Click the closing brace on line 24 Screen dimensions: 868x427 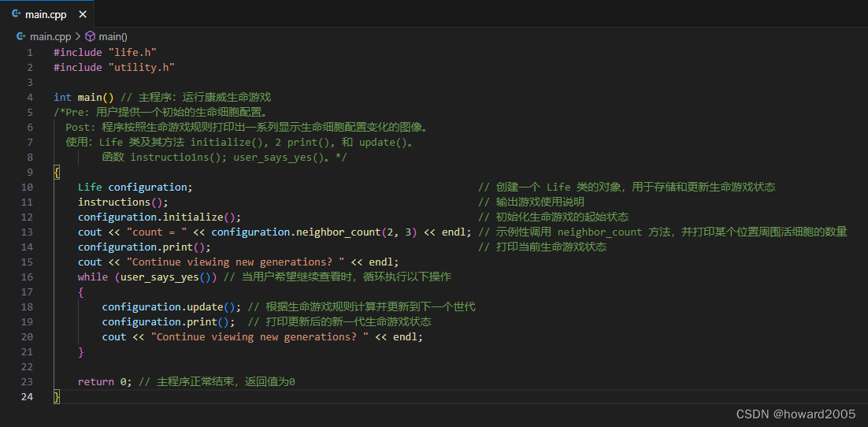pos(57,396)
